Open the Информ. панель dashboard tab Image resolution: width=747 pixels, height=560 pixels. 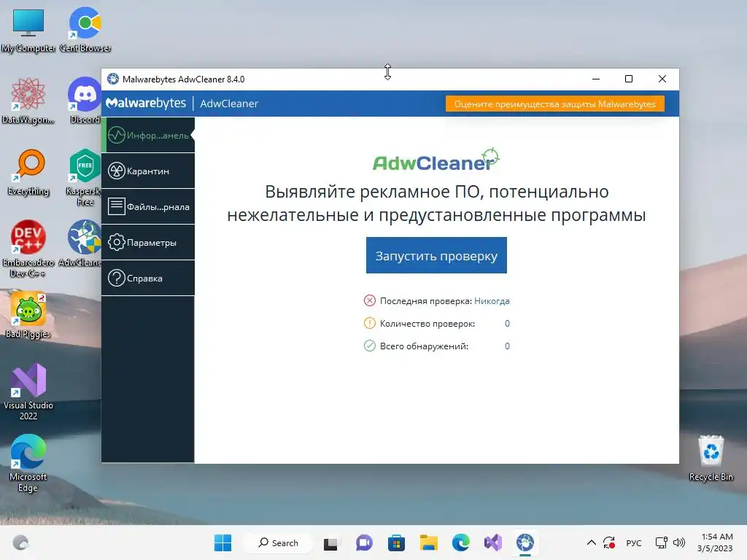pyautogui.click(x=148, y=135)
